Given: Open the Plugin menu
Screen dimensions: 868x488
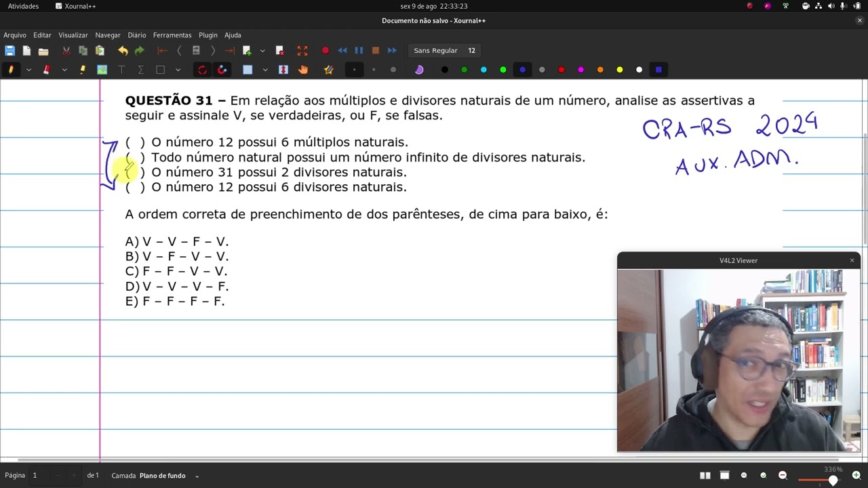Looking at the screenshot, I should point(208,35).
